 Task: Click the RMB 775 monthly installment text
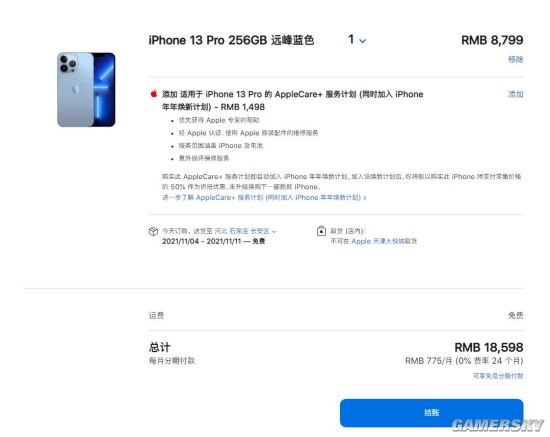tap(464, 361)
